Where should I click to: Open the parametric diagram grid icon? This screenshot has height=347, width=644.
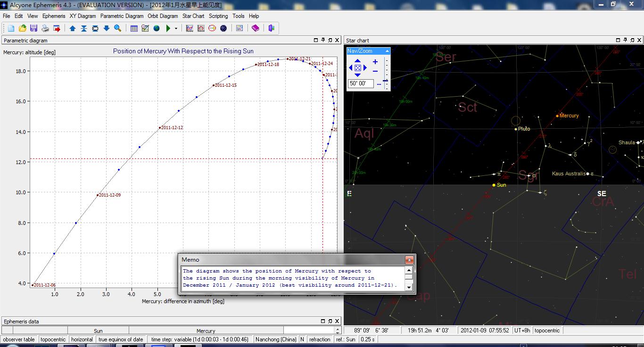tap(201, 28)
